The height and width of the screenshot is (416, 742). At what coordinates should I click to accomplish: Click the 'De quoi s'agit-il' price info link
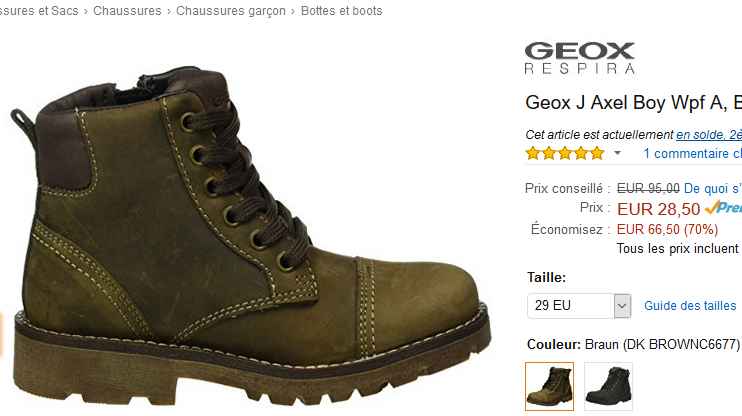[713, 188]
